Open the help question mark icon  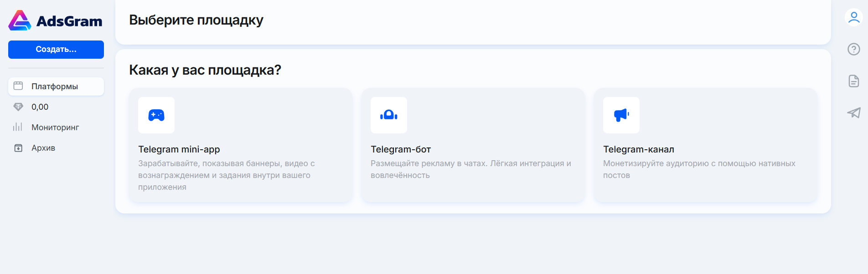coord(854,49)
